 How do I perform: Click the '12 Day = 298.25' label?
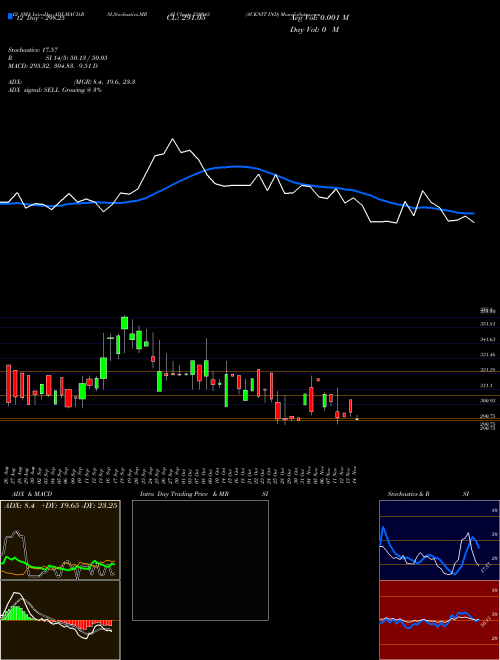pyautogui.click(x=43, y=19)
